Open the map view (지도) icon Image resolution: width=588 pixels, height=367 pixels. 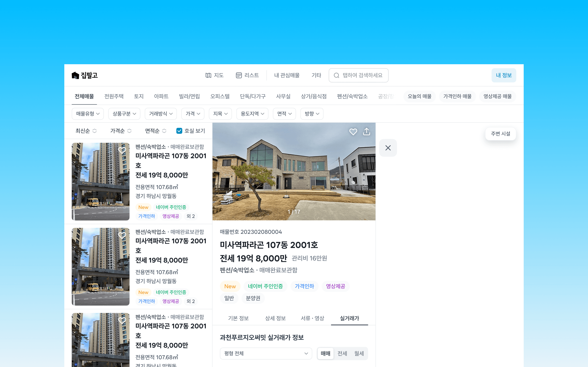(208, 75)
